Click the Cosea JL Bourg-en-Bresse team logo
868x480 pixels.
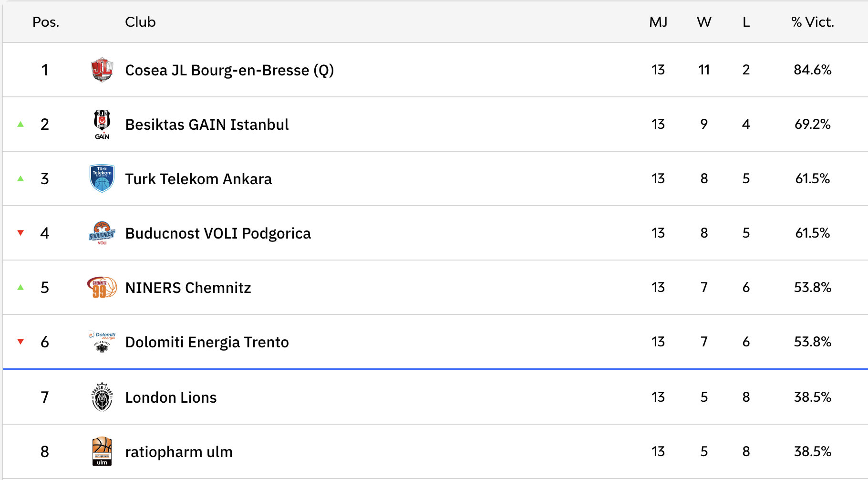point(102,70)
